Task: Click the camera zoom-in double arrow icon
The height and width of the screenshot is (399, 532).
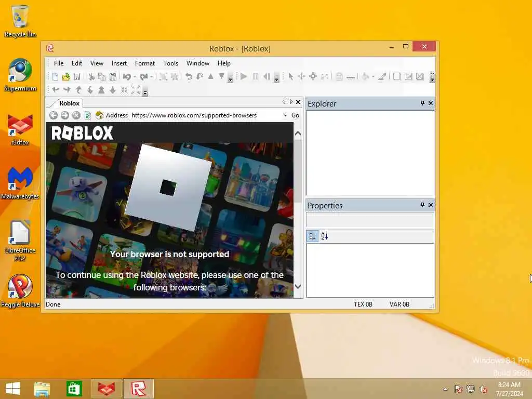Action: coord(101,89)
